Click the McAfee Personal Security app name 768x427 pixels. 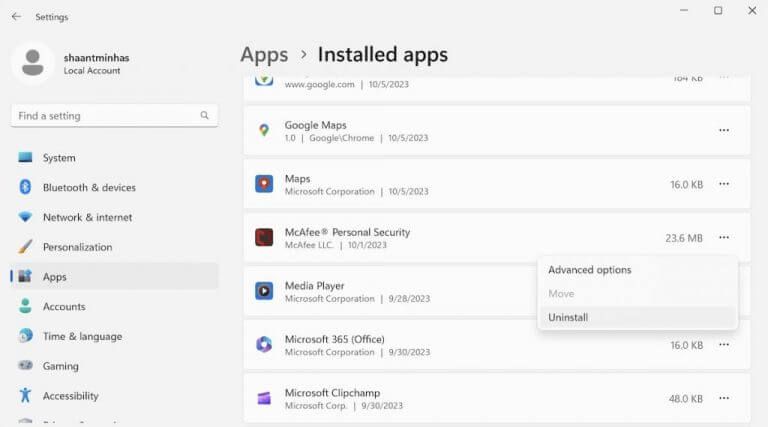pyautogui.click(x=347, y=232)
